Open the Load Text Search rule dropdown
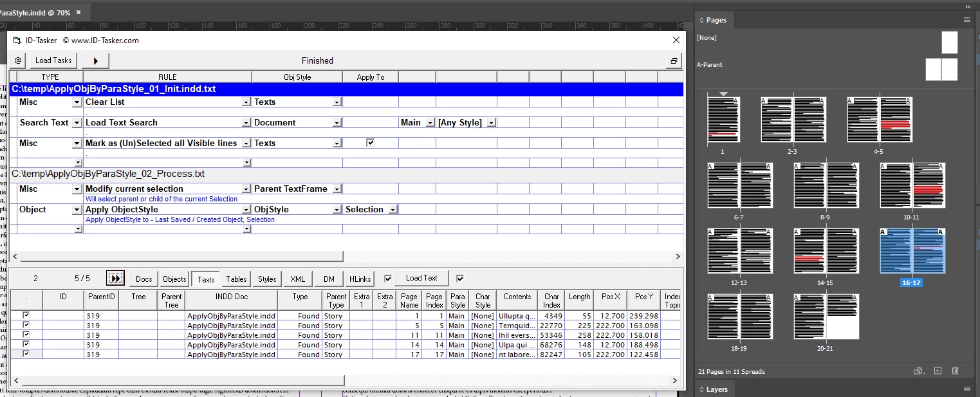The image size is (980, 397). [246, 123]
